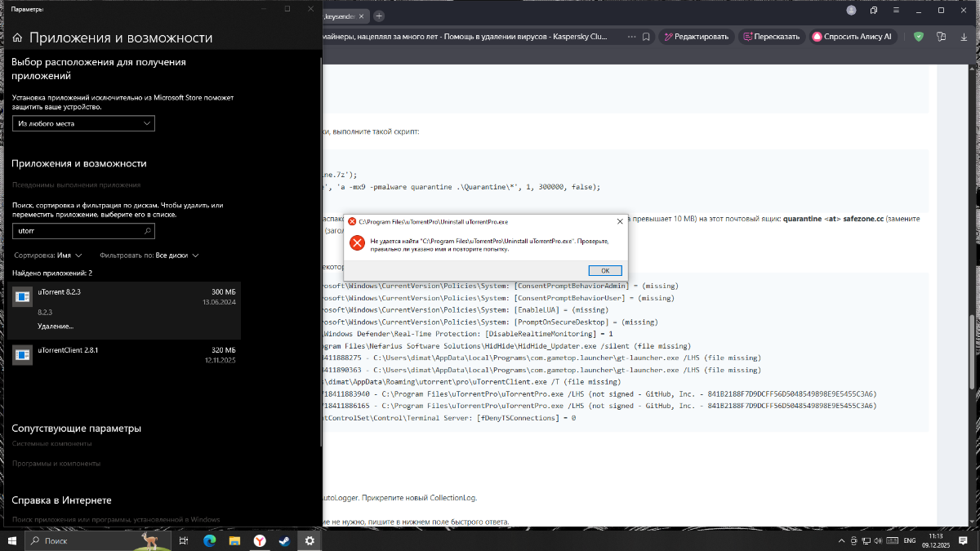980x551 pixels.
Task: Click the magnifier icon in app search field
Action: coord(147,231)
